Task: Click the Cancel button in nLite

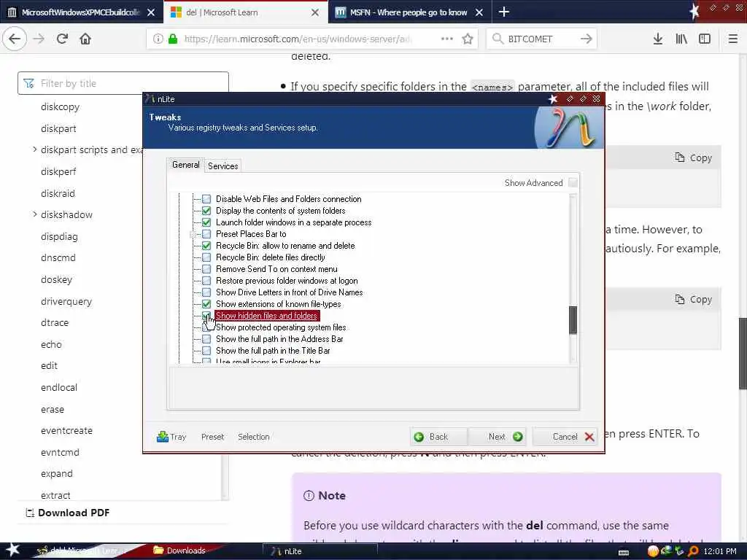Action: pos(566,437)
